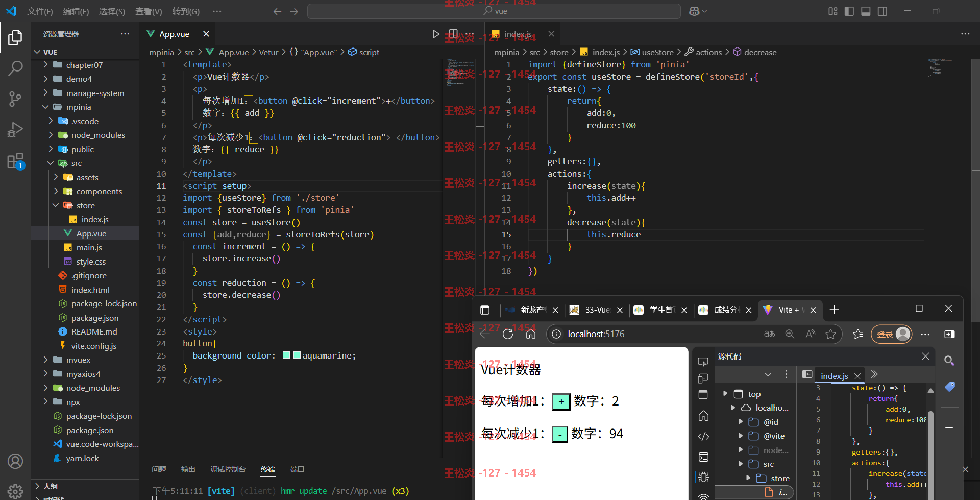The width and height of the screenshot is (980, 500).
Task: Open the Customize Layout control
Action: coord(833,11)
